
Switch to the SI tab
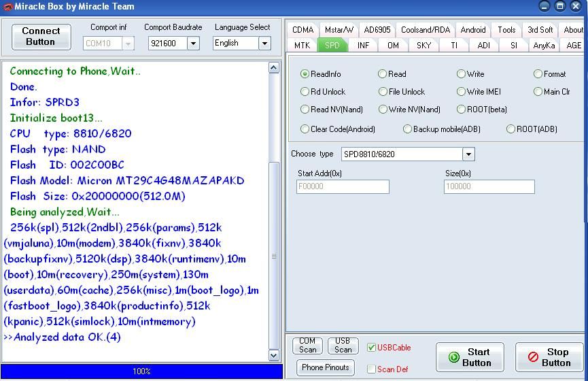point(514,46)
